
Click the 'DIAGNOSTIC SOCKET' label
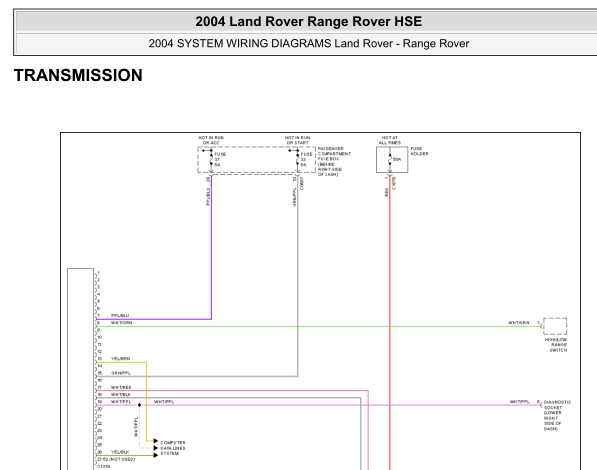pos(557,415)
